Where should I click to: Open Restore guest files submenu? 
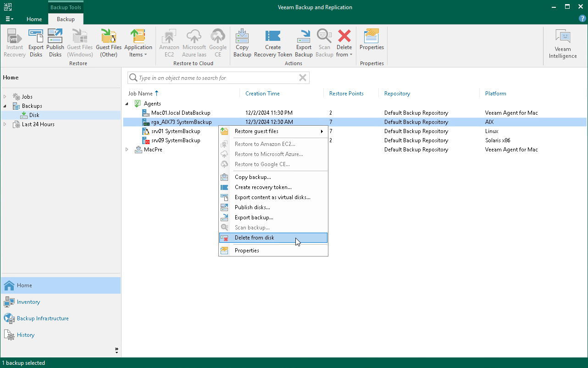(273, 131)
